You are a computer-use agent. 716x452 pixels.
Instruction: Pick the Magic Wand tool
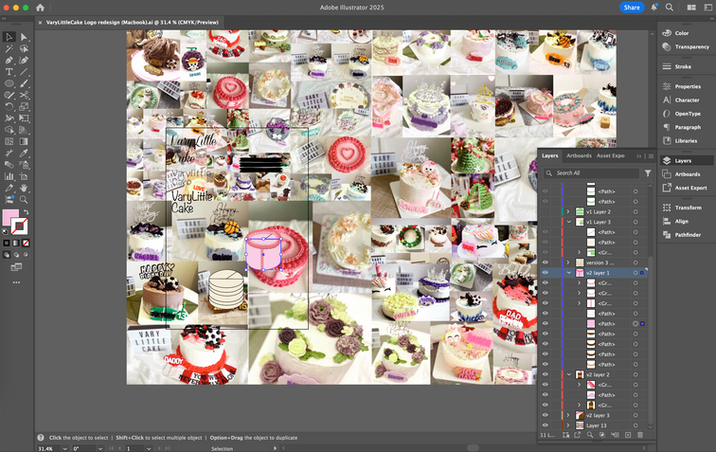point(9,49)
